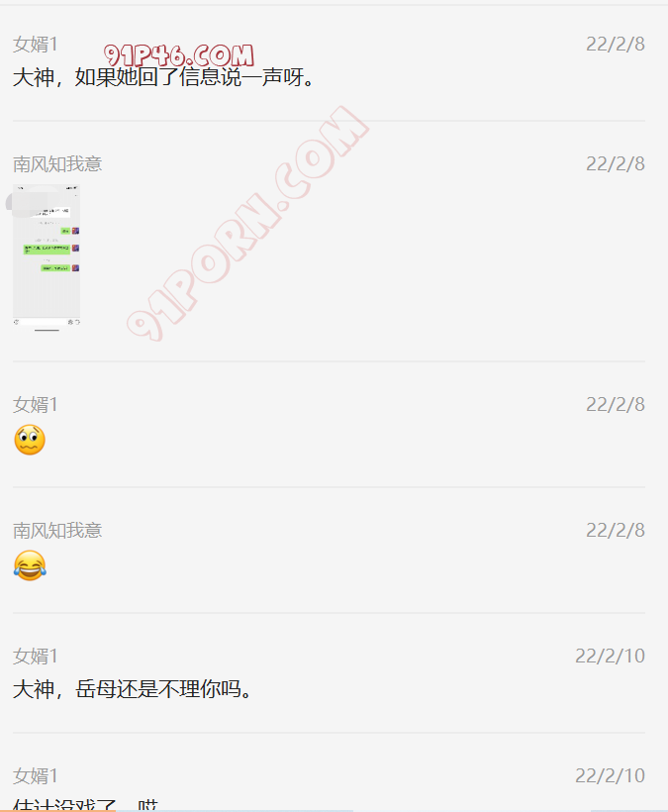Select the message '大神，如果她回了信息说一声呀。'
Image resolution: width=668 pixels, height=812 pixels.
pos(163,77)
